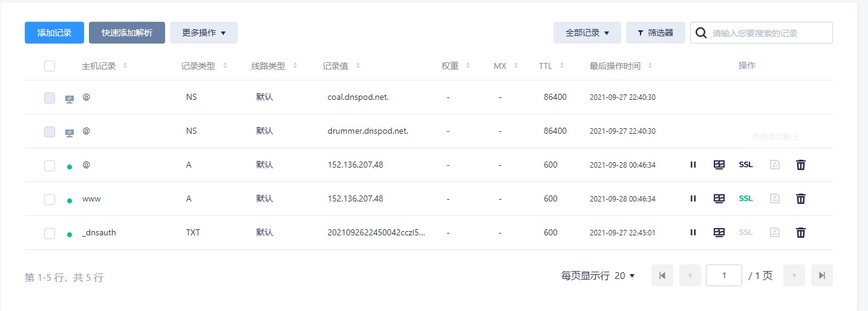Change rows per page from 20
This screenshot has height=311, width=868.
pyautogui.click(x=625, y=275)
